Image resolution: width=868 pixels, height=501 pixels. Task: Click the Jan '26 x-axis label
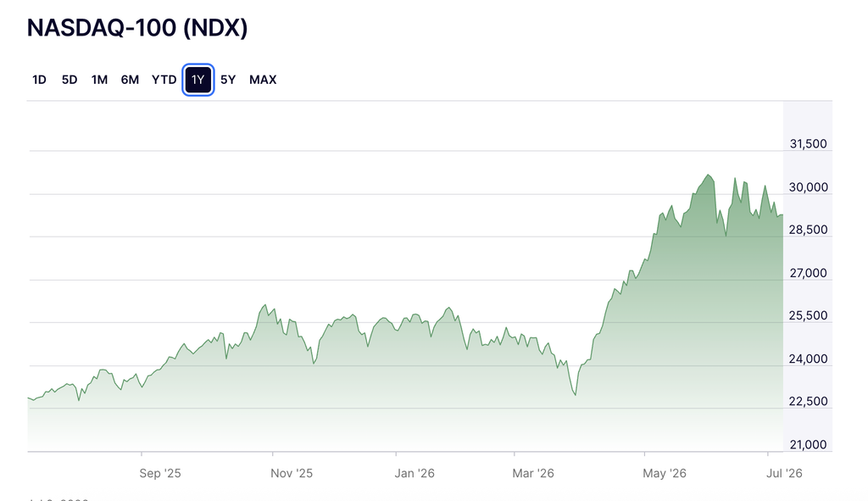point(415,473)
